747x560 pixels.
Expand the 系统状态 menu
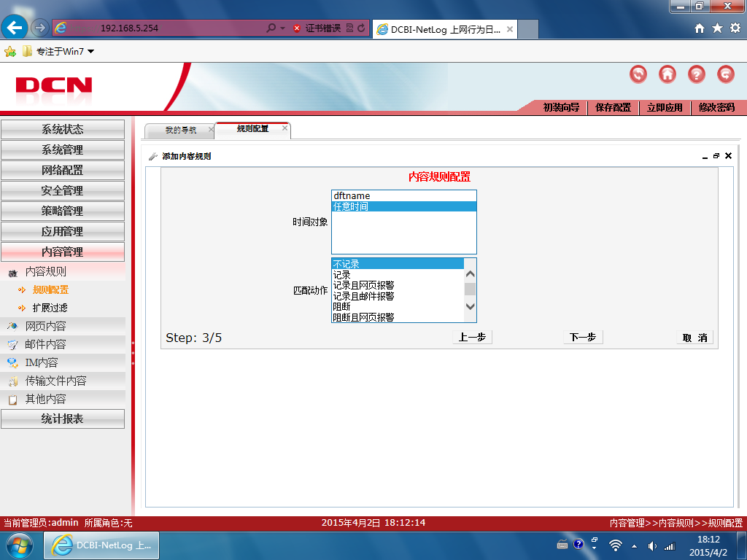coord(63,129)
